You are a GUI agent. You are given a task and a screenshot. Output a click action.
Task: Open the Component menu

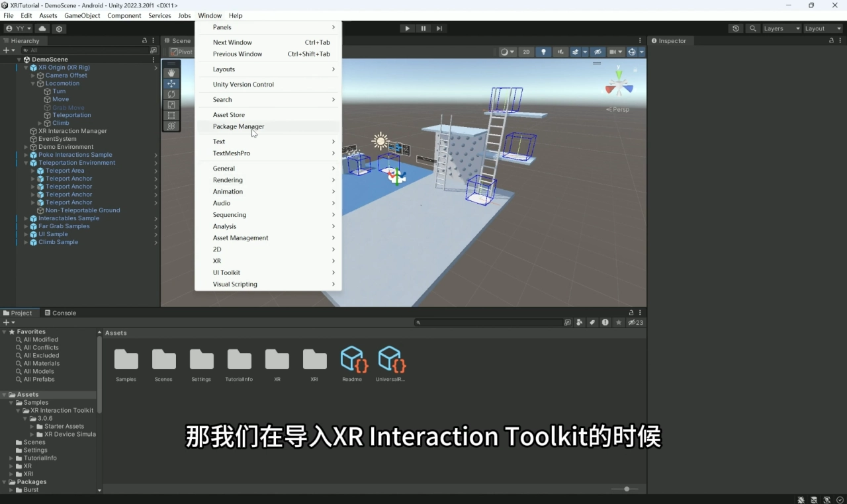click(x=124, y=15)
